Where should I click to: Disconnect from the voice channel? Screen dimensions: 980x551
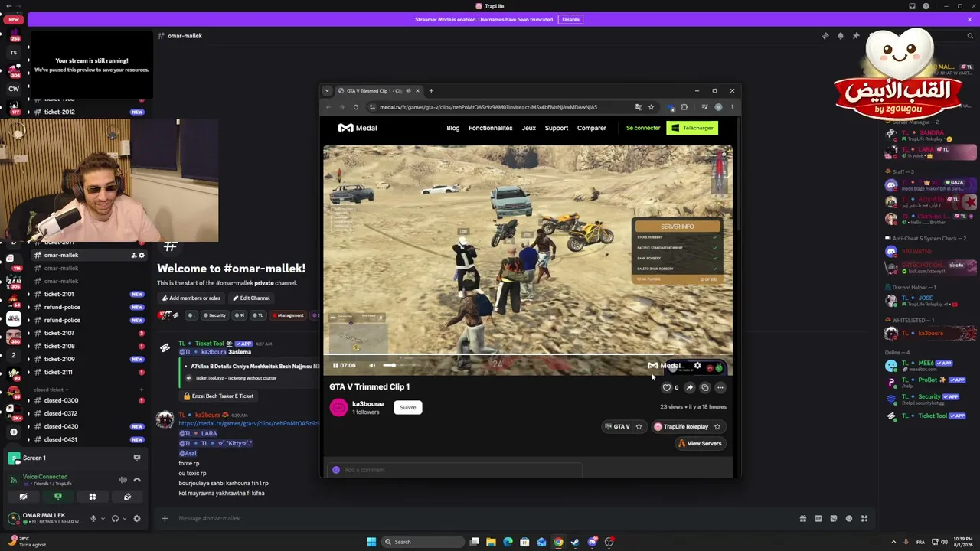pos(137,480)
